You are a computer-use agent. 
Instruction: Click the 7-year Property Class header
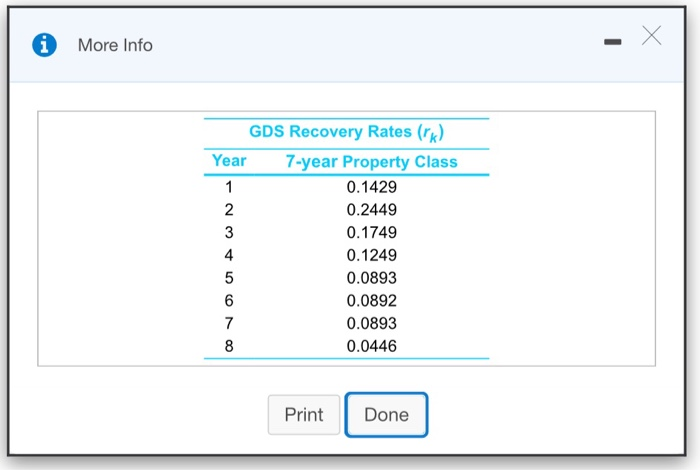point(371,162)
